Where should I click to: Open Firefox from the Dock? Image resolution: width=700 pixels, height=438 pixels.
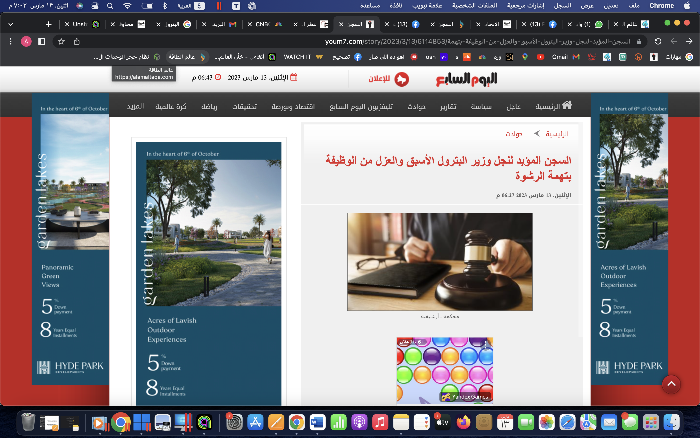click(463, 422)
